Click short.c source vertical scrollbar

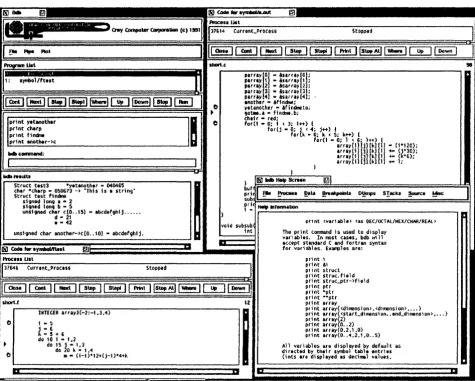coord(467,127)
